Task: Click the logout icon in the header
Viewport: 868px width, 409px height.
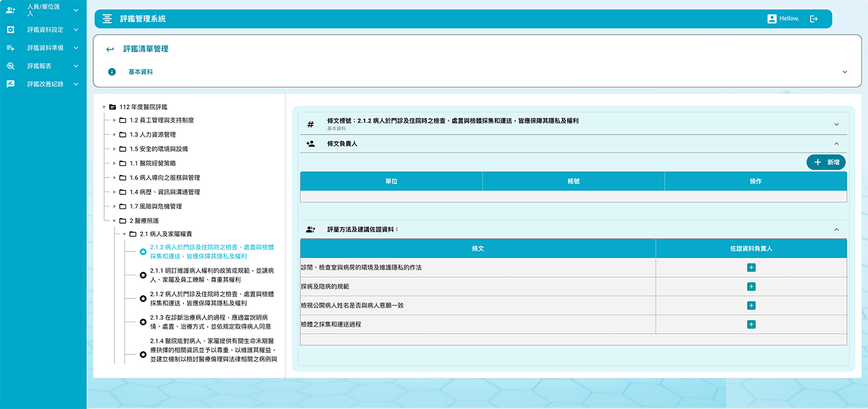Action: click(x=813, y=19)
